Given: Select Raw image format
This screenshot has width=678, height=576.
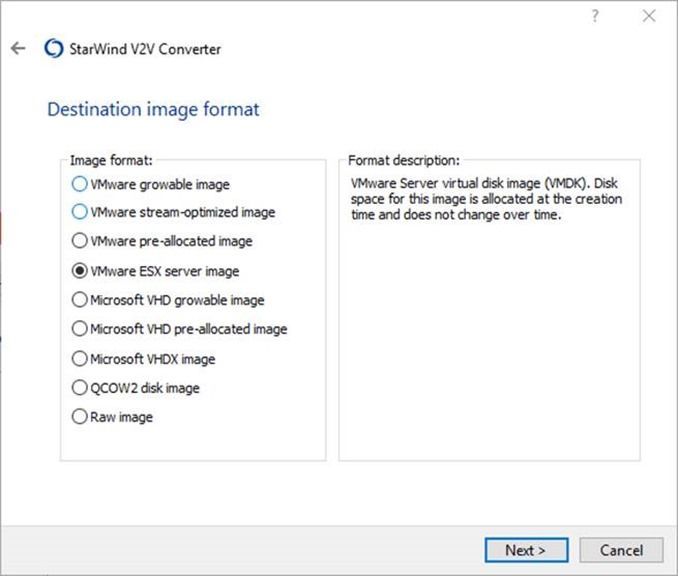Looking at the screenshot, I should tap(112, 417).
